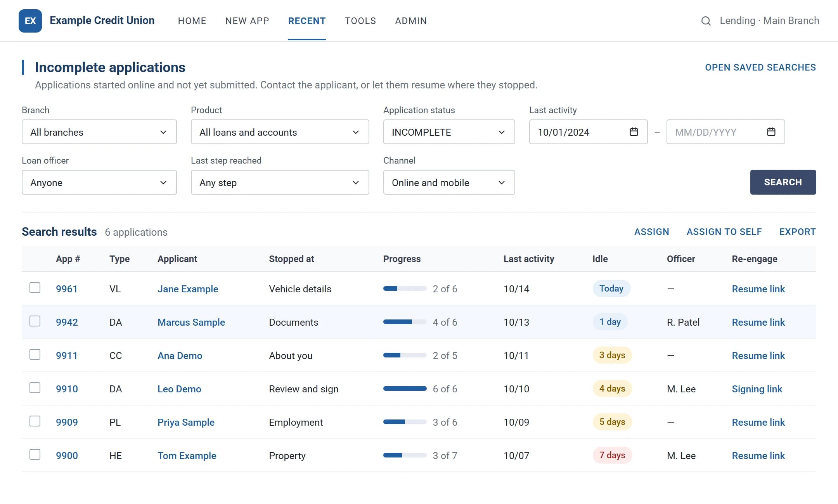Click Lending · Main Branch search field
838x504 pixels.
click(x=769, y=21)
